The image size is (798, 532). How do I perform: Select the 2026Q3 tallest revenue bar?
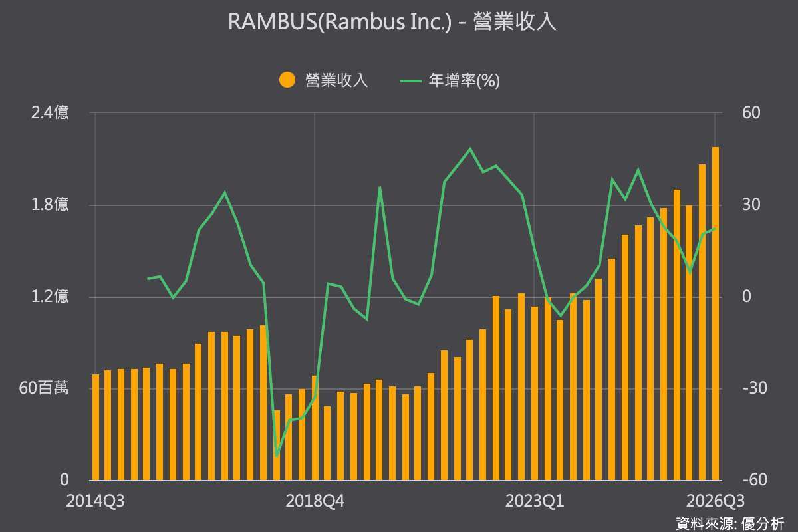pyautogui.click(x=716, y=313)
